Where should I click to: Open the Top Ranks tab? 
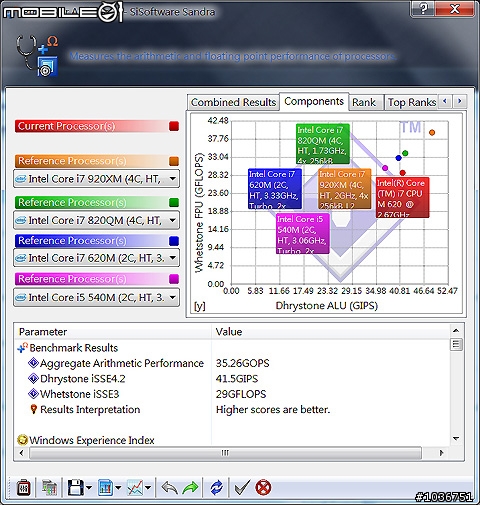pyautogui.click(x=412, y=102)
